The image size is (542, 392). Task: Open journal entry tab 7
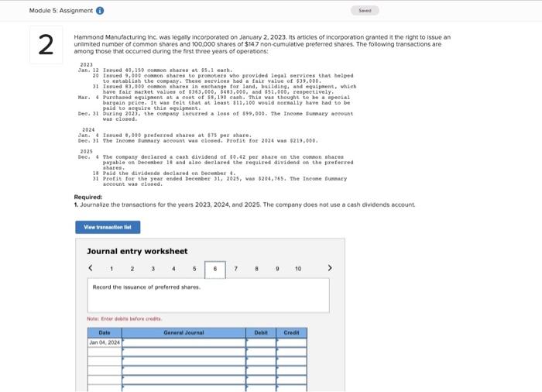click(x=235, y=269)
